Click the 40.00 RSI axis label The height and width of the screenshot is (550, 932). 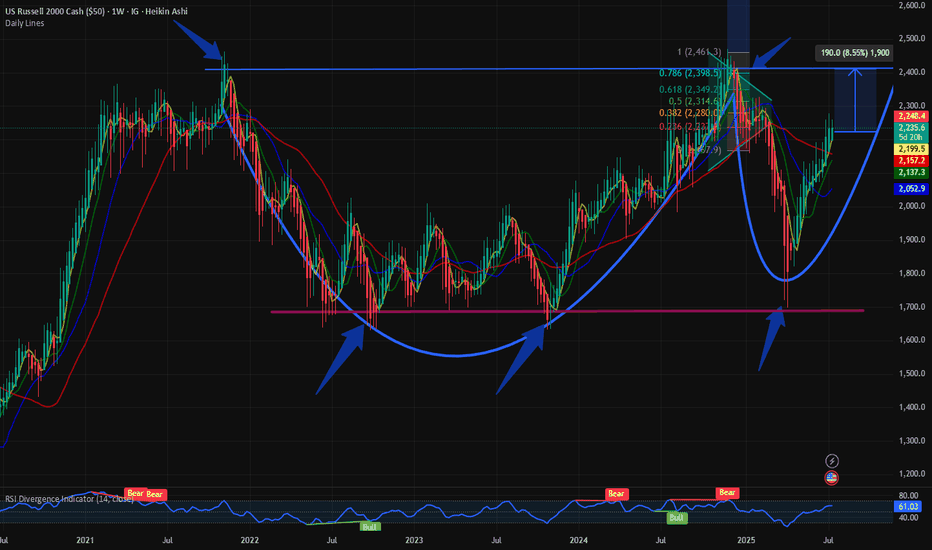click(908, 517)
